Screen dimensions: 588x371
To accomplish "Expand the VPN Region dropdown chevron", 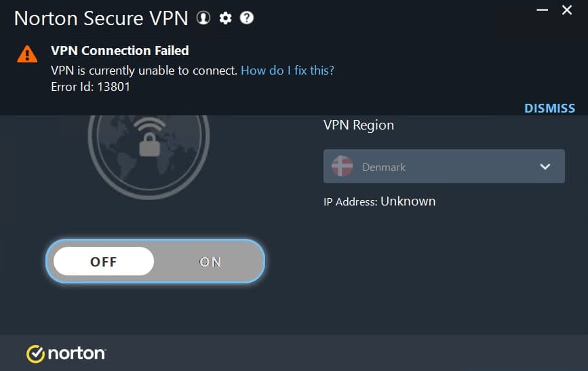I will coord(545,167).
